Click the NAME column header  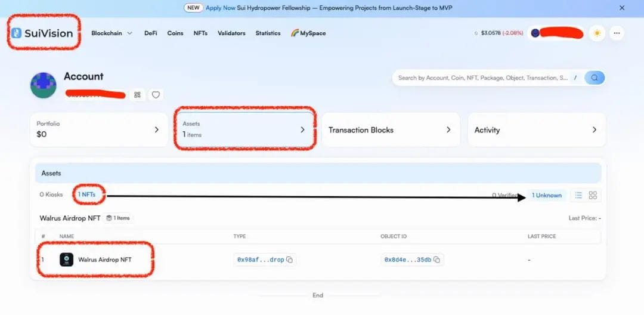(x=67, y=237)
